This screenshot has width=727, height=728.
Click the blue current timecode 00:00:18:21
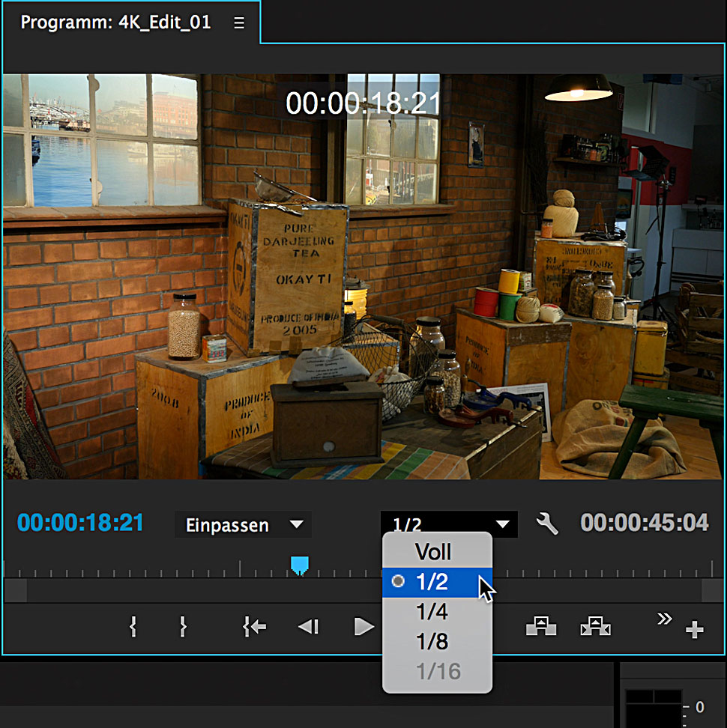(80, 523)
